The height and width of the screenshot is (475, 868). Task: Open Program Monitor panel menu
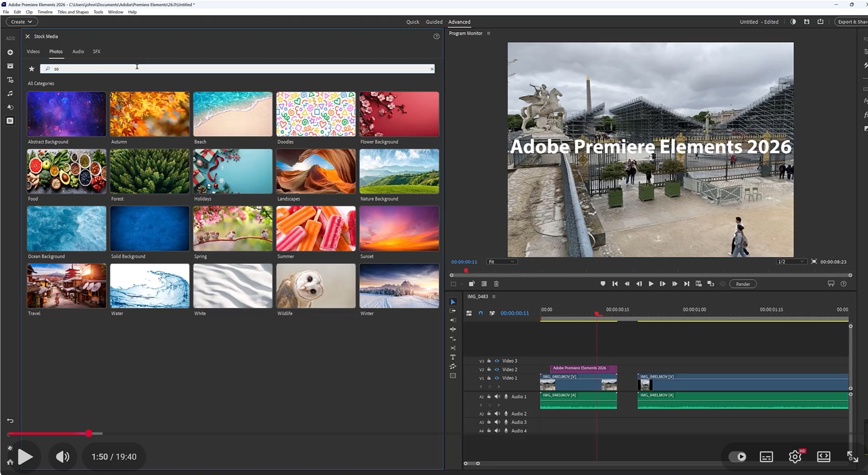489,33
